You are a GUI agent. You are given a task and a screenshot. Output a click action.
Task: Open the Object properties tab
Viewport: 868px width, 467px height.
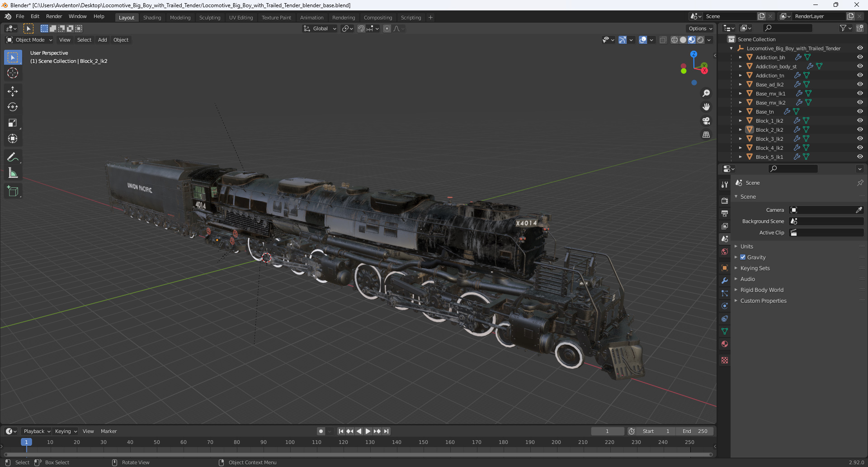click(x=725, y=268)
